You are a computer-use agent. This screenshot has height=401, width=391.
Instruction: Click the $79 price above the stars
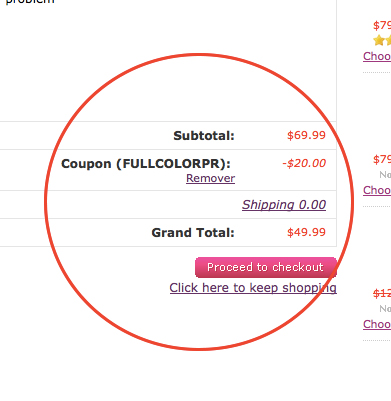click(x=382, y=26)
